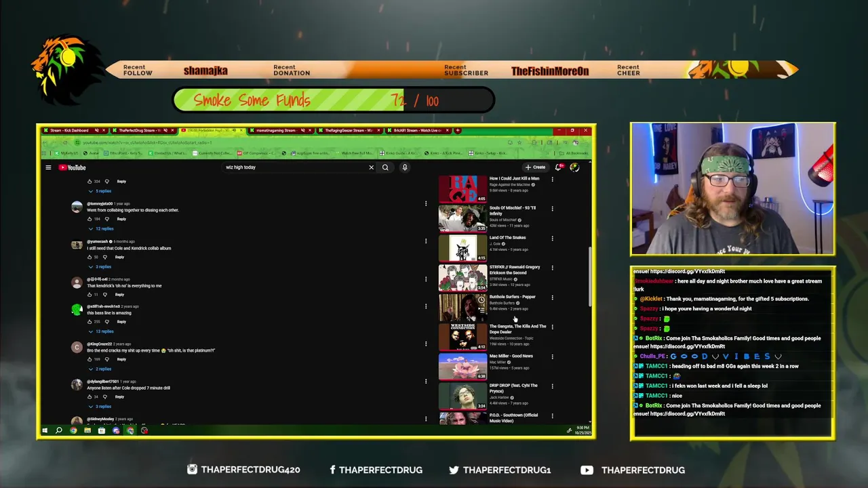Reply to the @dylangilbert7501 comment
Viewport: 868px width, 488px height.
(119, 396)
